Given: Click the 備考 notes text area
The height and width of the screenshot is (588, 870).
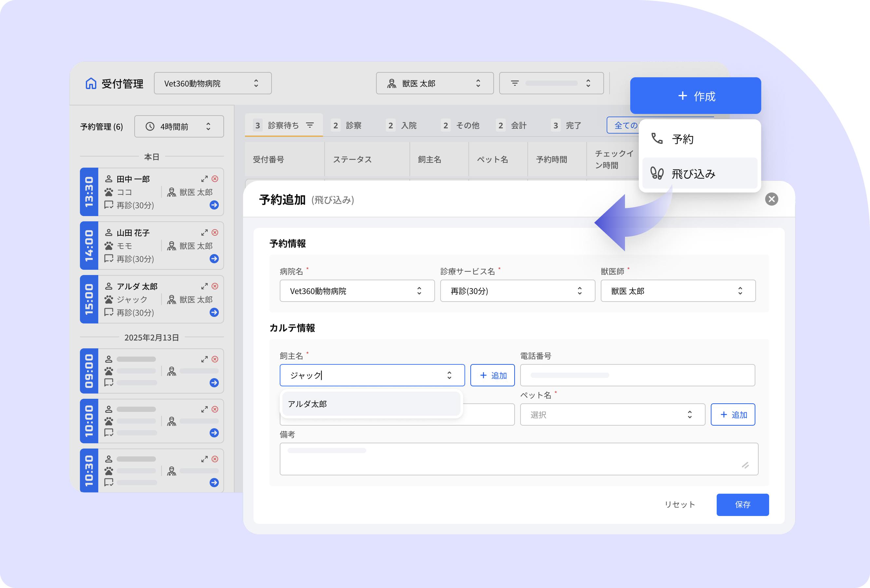Looking at the screenshot, I should tap(519, 459).
